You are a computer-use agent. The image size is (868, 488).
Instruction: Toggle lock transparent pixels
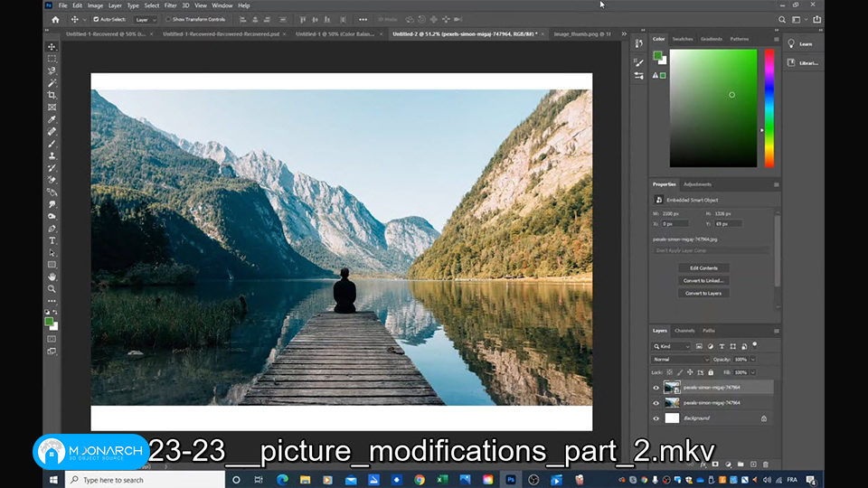[x=670, y=373]
